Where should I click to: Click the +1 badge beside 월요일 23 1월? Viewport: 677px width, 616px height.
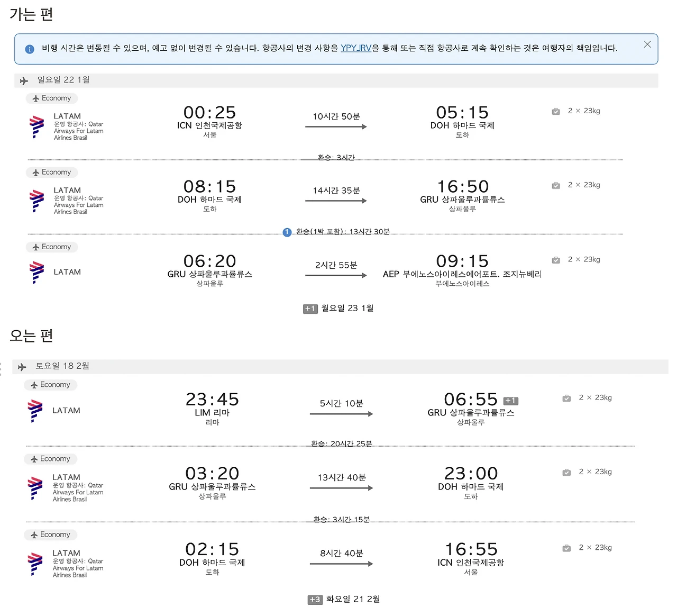(x=310, y=309)
